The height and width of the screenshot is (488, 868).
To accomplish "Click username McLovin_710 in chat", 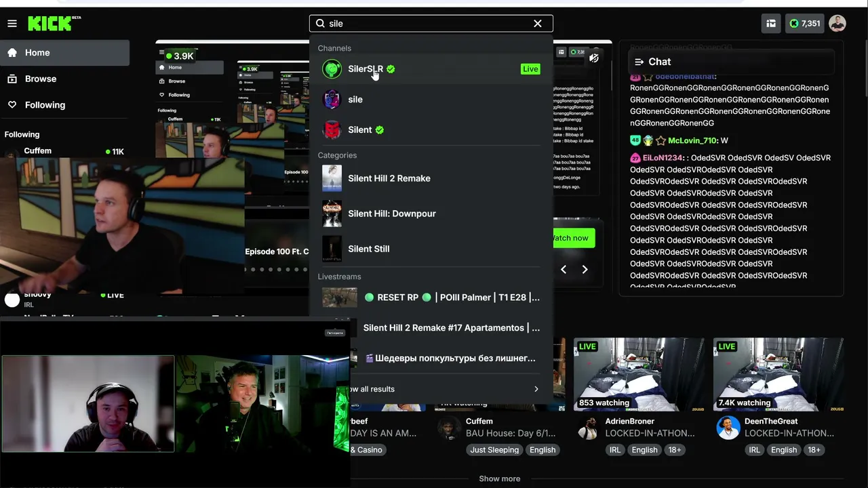I will pyautogui.click(x=693, y=140).
